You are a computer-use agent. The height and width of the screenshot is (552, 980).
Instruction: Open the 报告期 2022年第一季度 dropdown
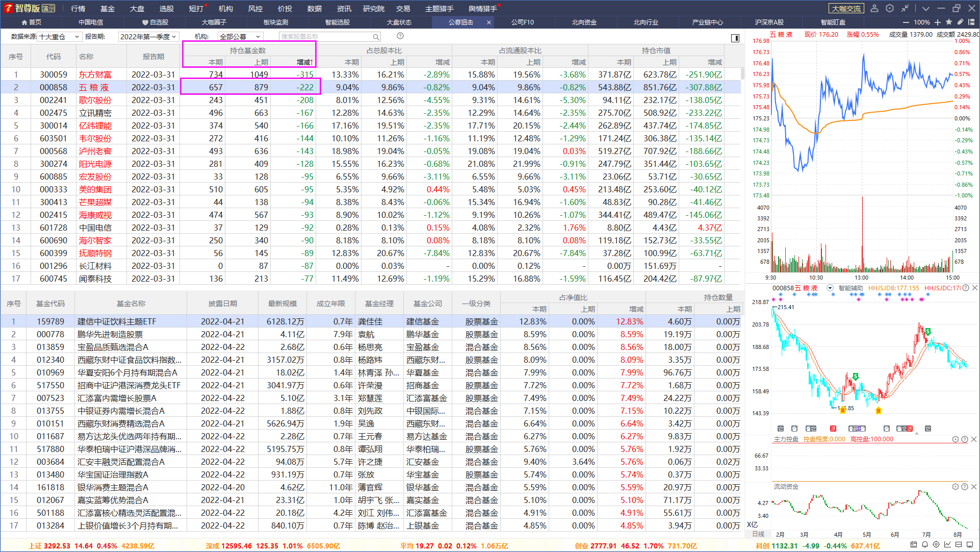(148, 37)
